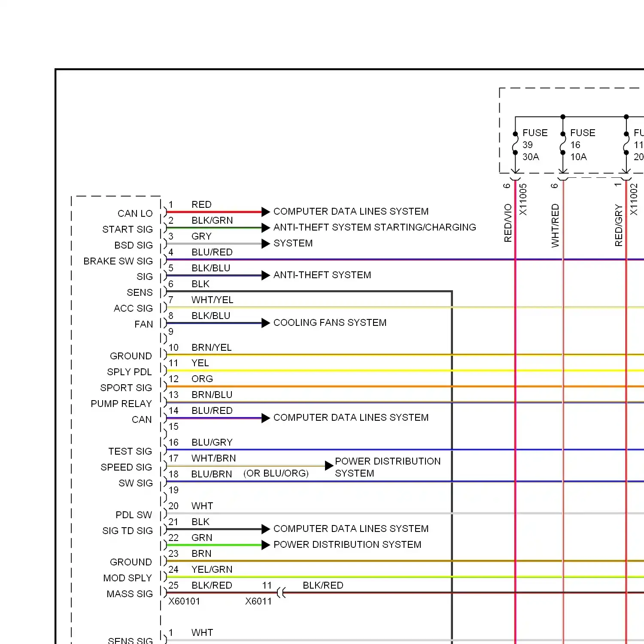
Task: Click the COOLING FANS SYSTEM destination
Action: tap(330, 322)
